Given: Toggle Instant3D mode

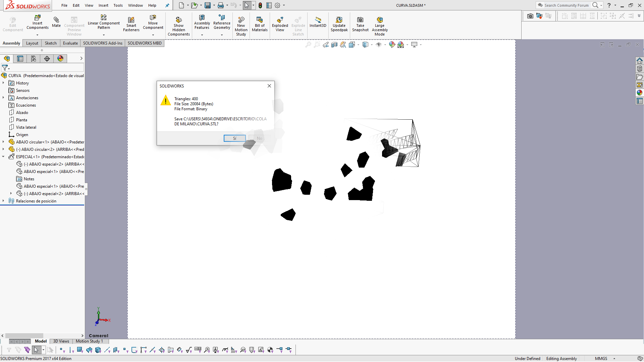Looking at the screenshot, I should pyautogui.click(x=318, y=20).
